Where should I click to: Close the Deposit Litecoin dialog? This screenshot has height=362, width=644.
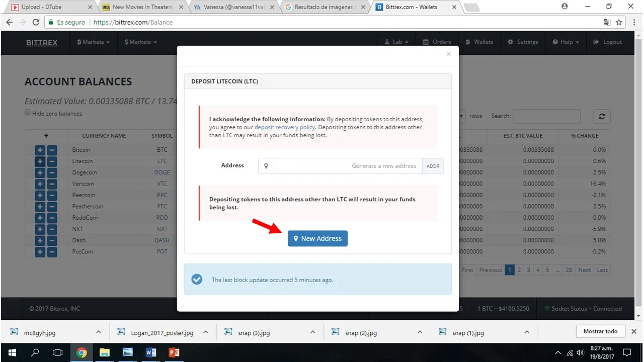449,54
